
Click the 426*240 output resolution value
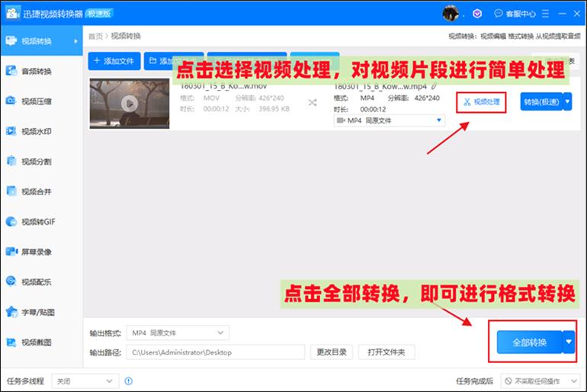click(x=427, y=98)
